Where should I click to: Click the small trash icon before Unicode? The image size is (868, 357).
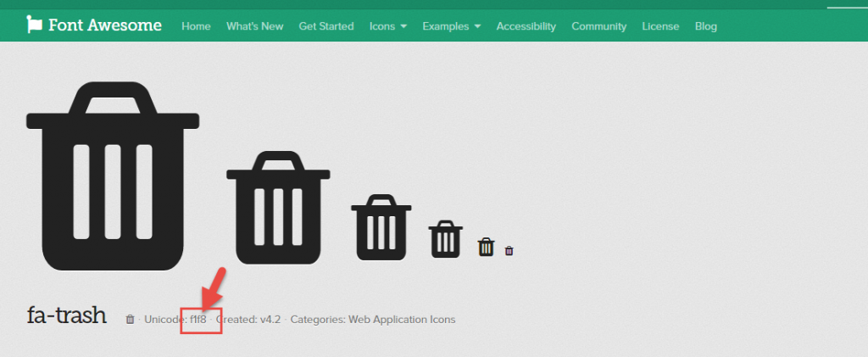[x=130, y=320]
